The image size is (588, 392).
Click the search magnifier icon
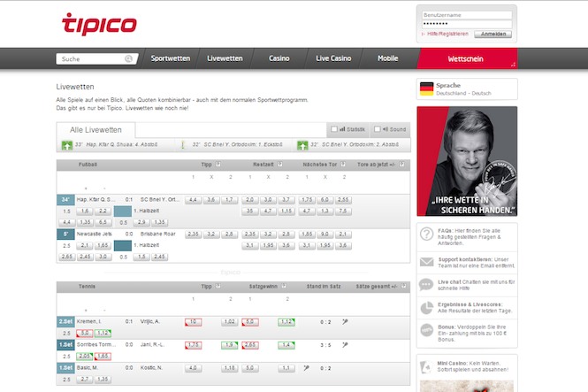coord(129,58)
